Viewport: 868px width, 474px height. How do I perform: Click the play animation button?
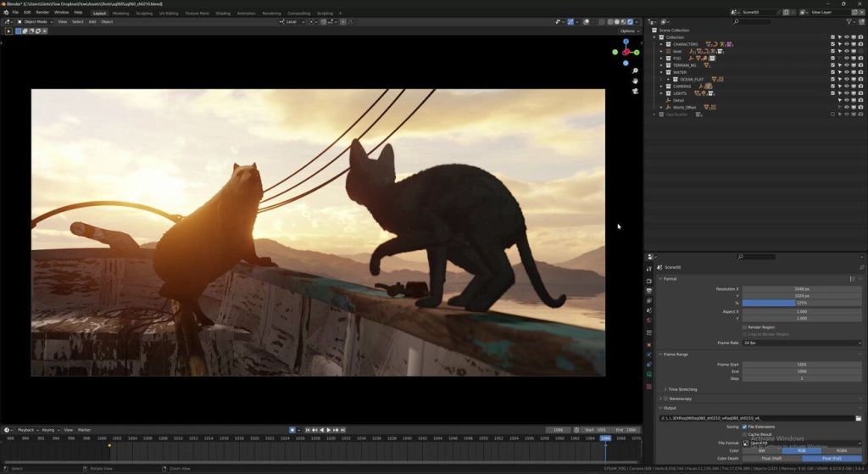click(x=329, y=430)
